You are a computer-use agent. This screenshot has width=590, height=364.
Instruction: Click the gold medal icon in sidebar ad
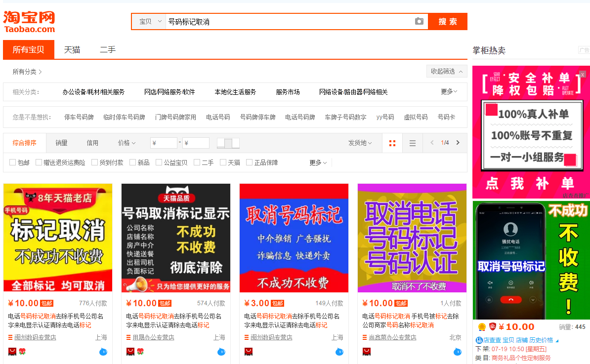[482, 327]
